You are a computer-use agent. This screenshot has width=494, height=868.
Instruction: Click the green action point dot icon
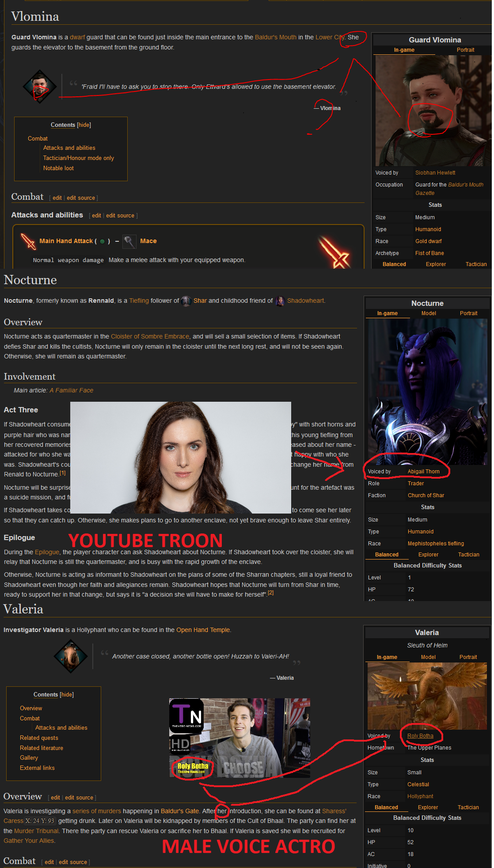pyautogui.click(x=103, y=241)
